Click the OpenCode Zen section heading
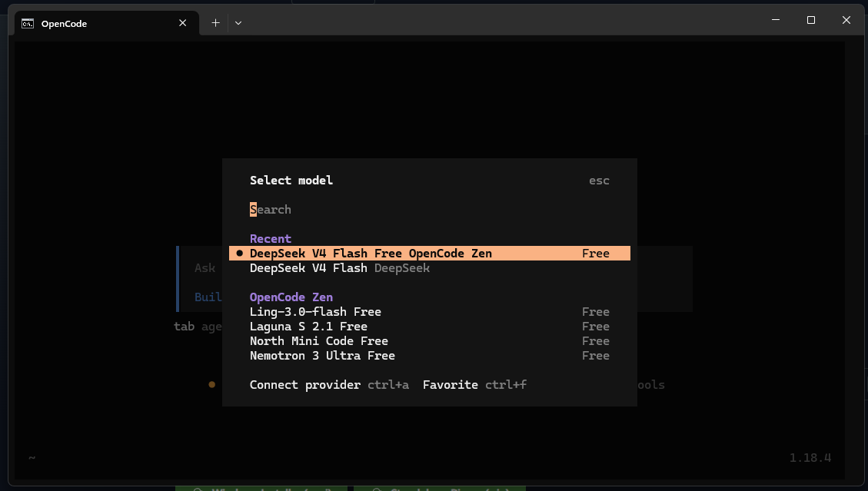The height and width of the screenshot is (491, 868). coord(291,297)
